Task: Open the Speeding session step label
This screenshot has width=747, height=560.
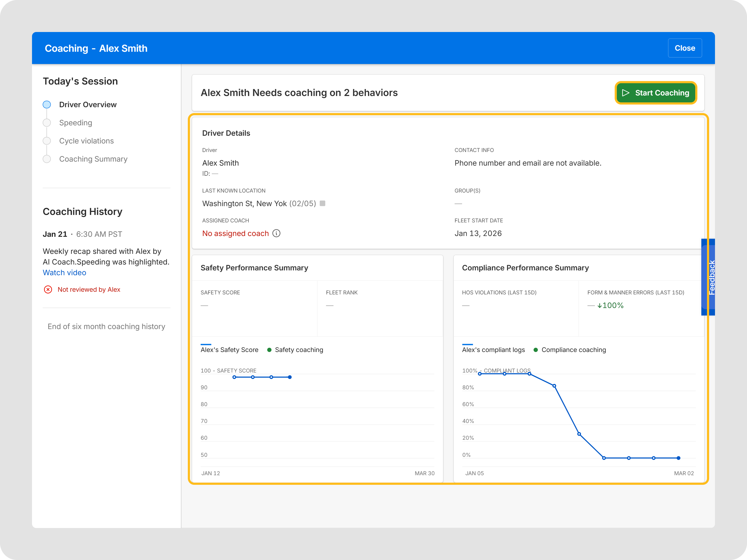Action: click(76, 122)
